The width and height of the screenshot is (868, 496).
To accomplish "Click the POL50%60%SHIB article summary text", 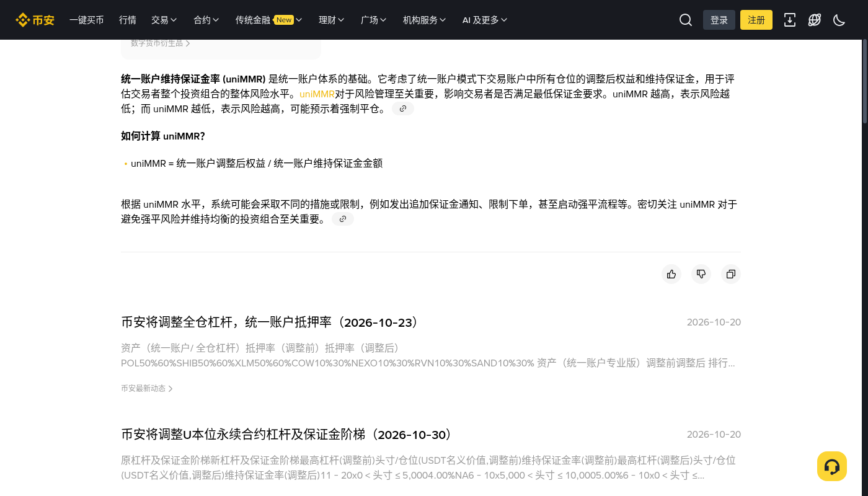I will 428,356.
